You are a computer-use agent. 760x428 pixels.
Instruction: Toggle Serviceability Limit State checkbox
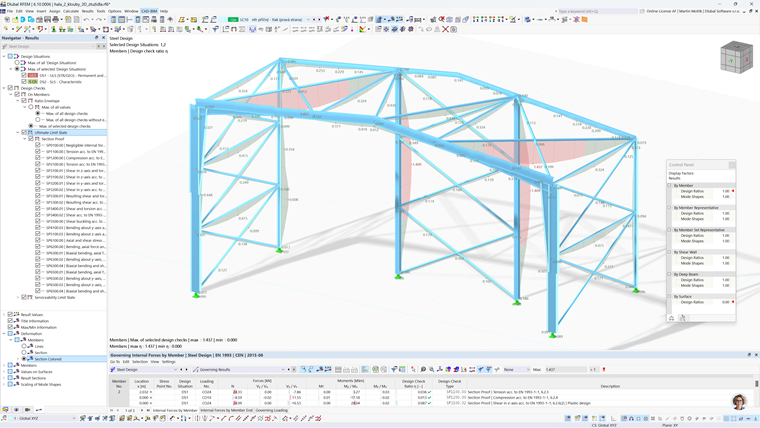click(x=24, y=297)
